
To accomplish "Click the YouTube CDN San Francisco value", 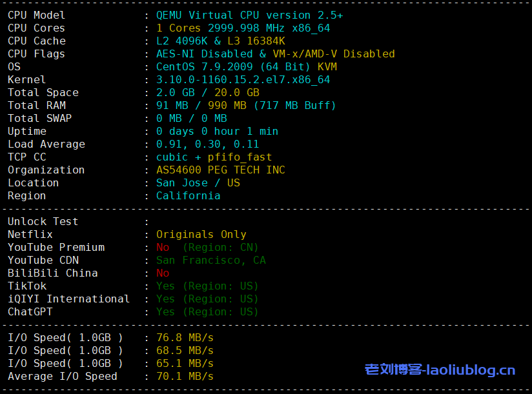I will click(x=210, y=260).
